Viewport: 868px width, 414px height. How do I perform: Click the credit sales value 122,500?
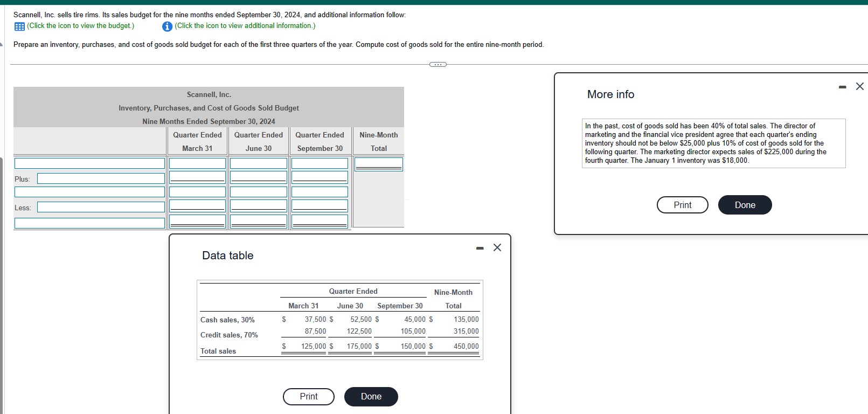pos(359,332)
